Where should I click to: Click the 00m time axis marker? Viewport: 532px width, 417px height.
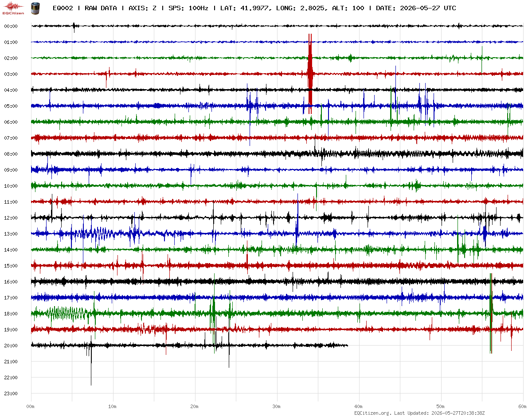pyautogui.click(x=31, y=406)
